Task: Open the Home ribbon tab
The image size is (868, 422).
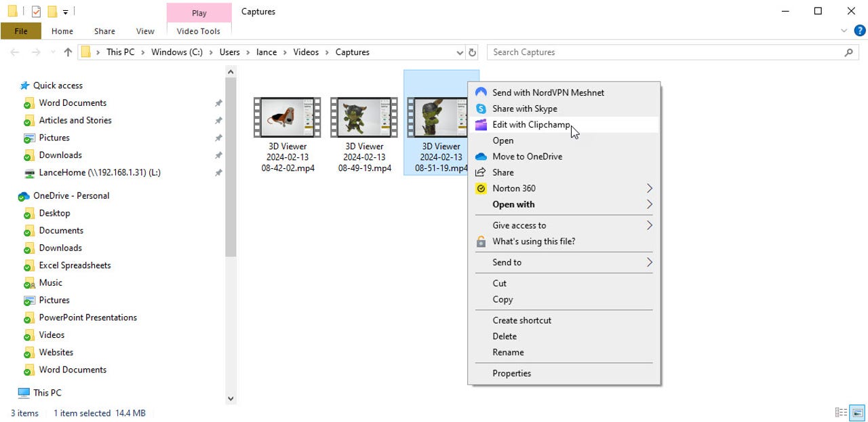Action: point(62,31)
